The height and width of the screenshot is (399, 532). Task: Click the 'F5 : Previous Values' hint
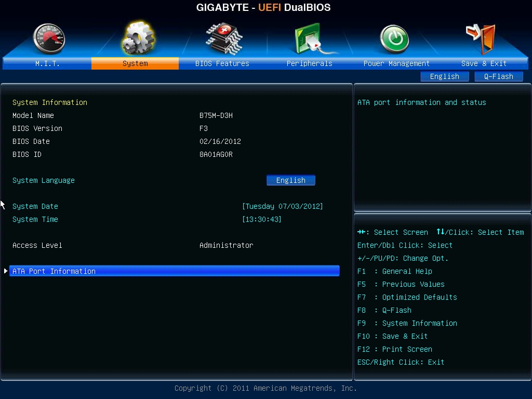(x=401, y=284)
